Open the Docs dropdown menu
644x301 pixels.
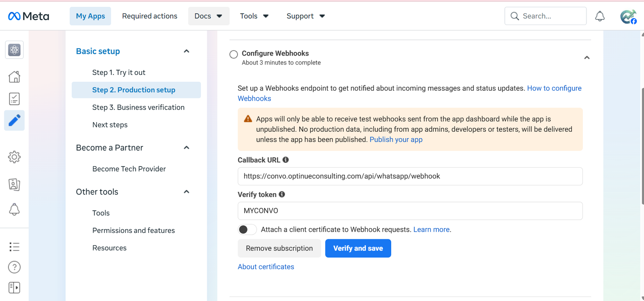click(x=208, y=16)
